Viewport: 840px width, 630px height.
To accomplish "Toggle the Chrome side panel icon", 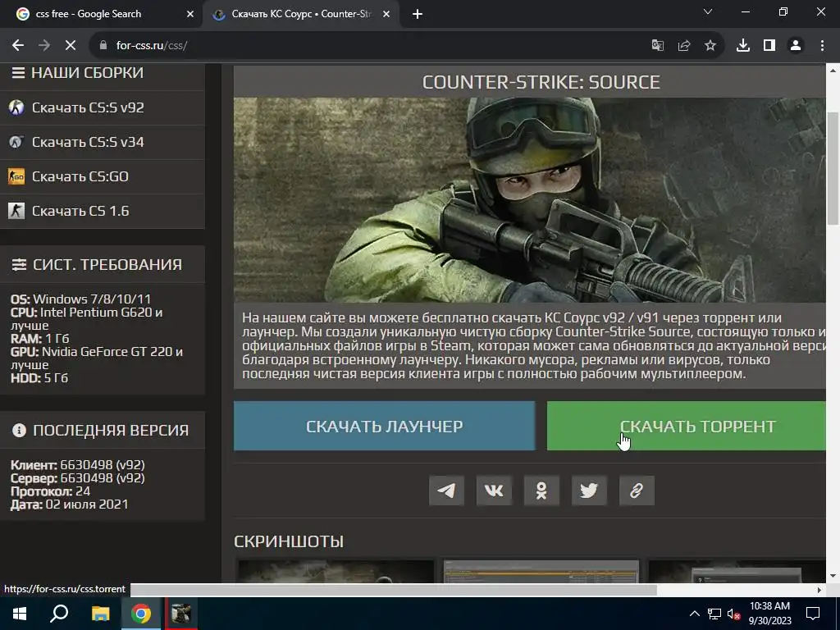I will [769, 46].
